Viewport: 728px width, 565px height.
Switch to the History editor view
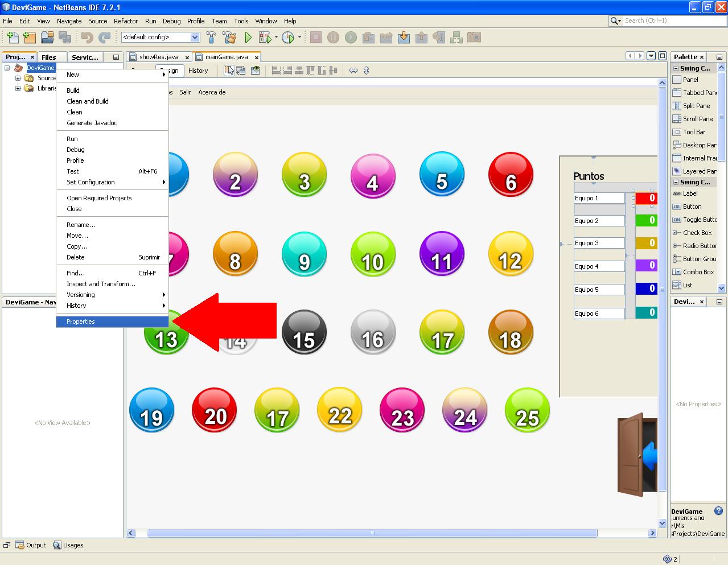tap(198, 71)
